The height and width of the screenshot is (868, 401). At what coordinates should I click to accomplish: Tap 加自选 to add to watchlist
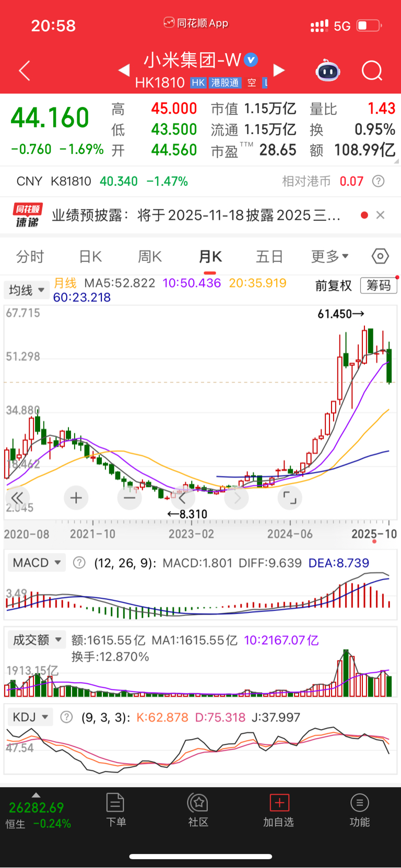(279, 810)
